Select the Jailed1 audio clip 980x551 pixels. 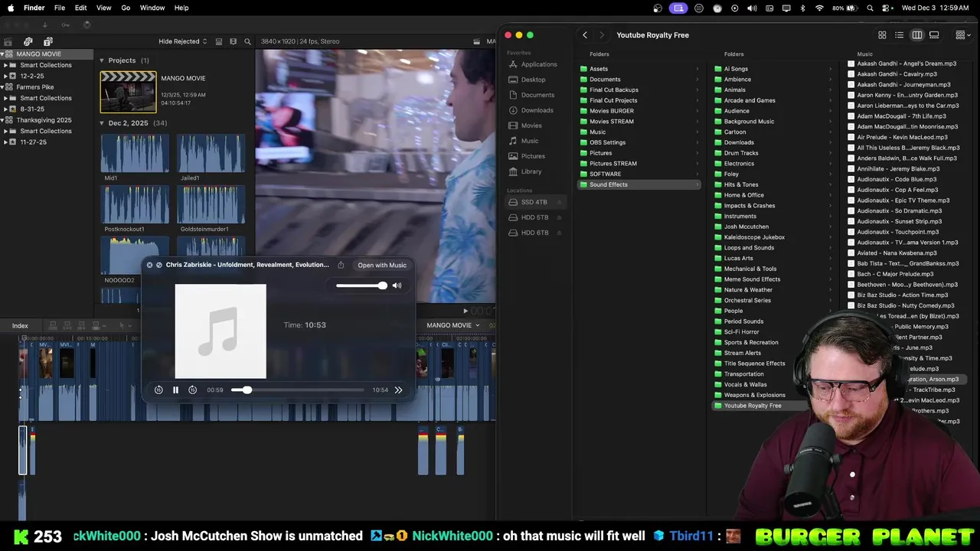(211, 153)
